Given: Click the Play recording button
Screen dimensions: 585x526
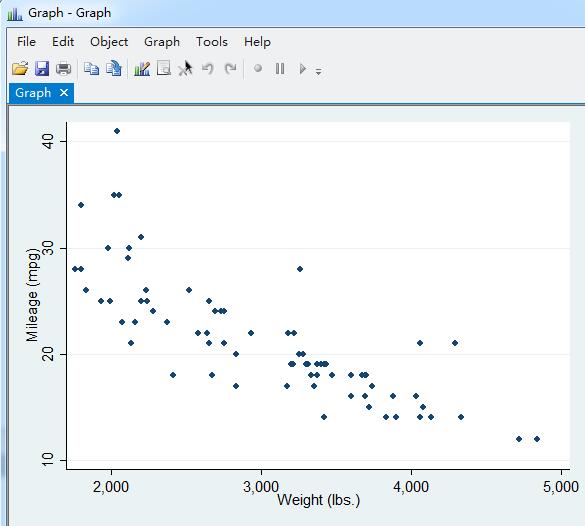Looking at the screenshot, I should click(x=303, y=69).
